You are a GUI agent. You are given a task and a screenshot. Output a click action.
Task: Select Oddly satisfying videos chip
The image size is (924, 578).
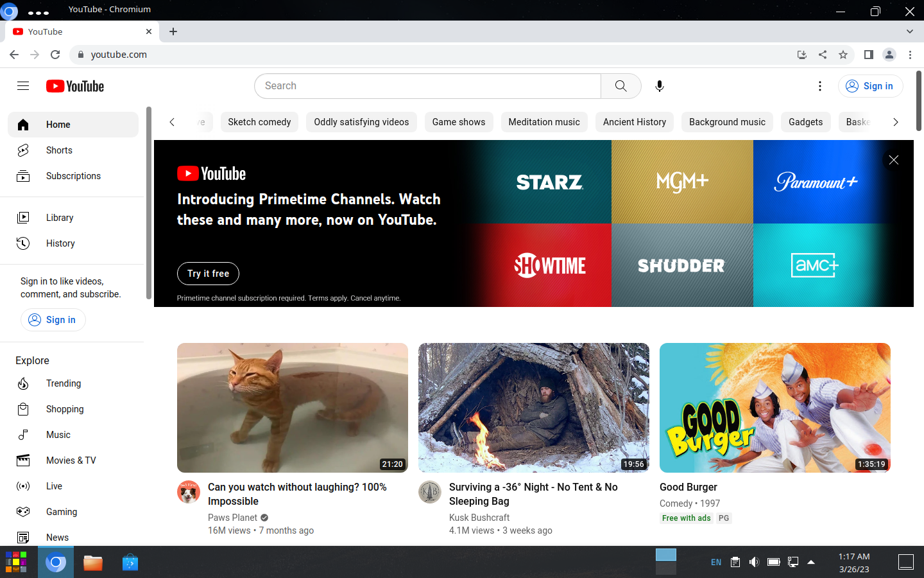(x=361, y=122)
